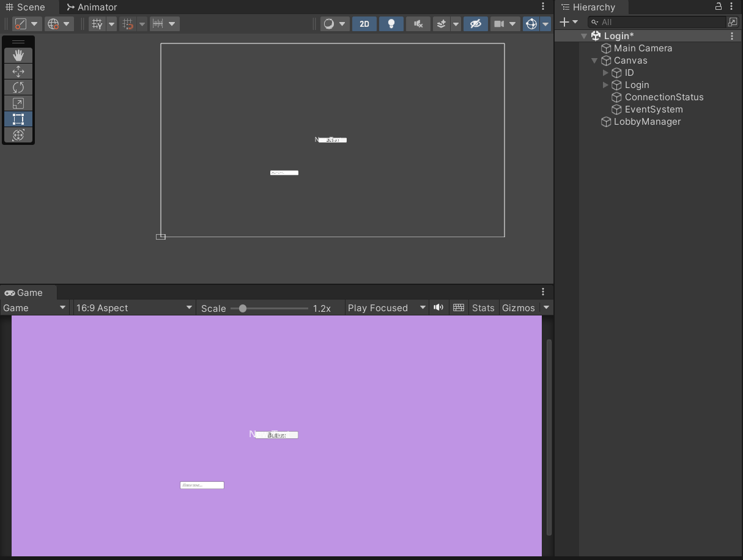Select the Move tool
The height and width of the screenshot is (560, 743).
click(18, 71)
